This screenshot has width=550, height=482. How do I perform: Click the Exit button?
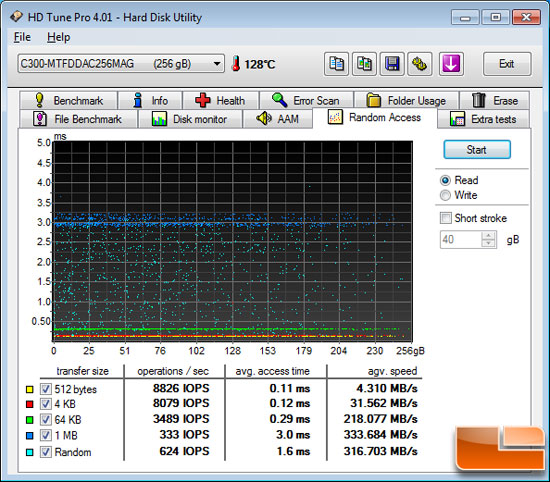click(507, 64)
